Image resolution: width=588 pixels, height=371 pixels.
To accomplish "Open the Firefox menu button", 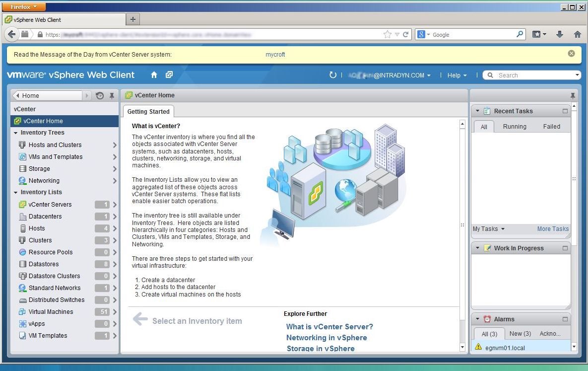I will tap(24, 7).
